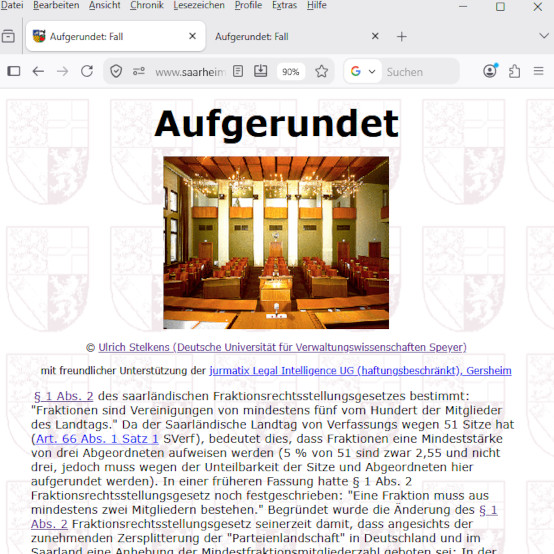Open the Art. 66 Abs. 1 Satz 1 link

pyautogui.click(x=97, y=439)
